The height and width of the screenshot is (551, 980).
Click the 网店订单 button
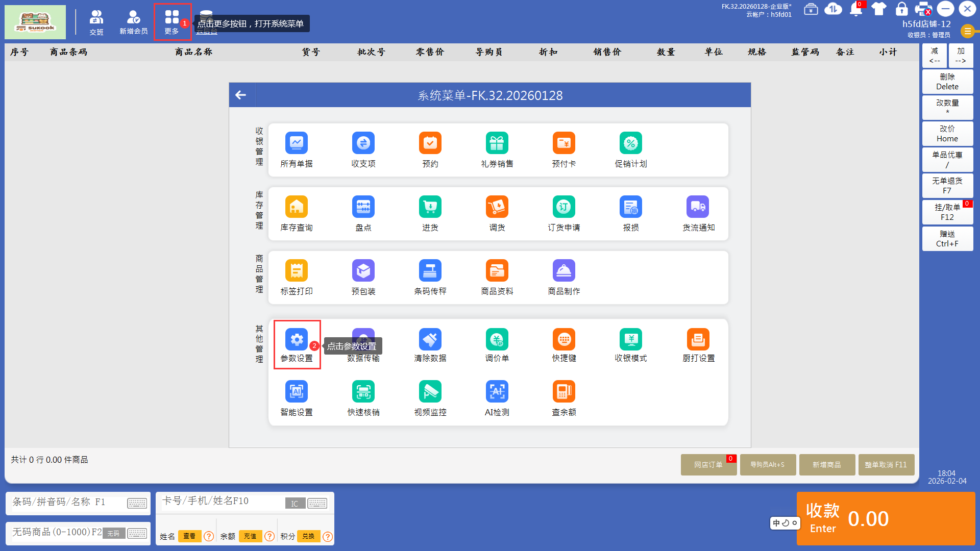[x=708, y=465]
